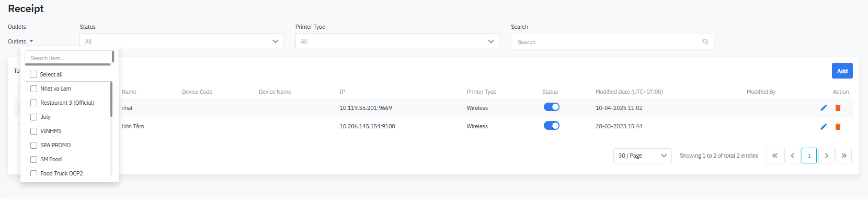The width and height of the screenshot is (868, 199).
Task: Open the Printer Type dropdown
Action: pos(397,41)
